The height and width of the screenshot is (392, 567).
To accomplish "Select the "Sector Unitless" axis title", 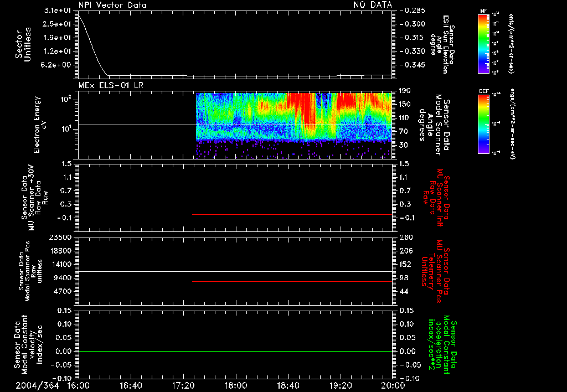I will [23, 44].
